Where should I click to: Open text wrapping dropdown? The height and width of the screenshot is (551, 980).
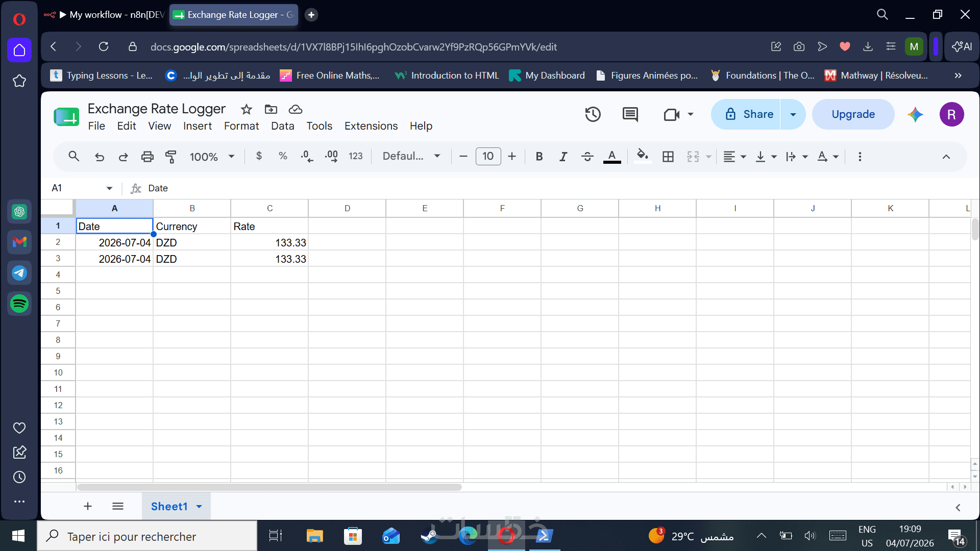(x=797, y=157)
